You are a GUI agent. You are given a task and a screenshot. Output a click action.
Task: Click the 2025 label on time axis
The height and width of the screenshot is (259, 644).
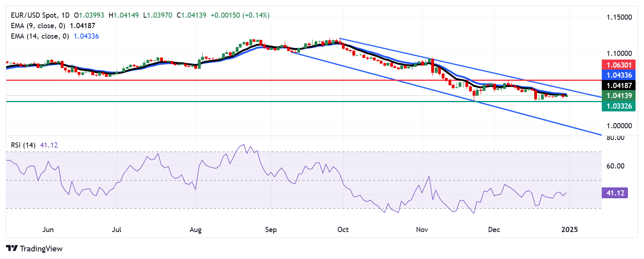coord(569,230)
